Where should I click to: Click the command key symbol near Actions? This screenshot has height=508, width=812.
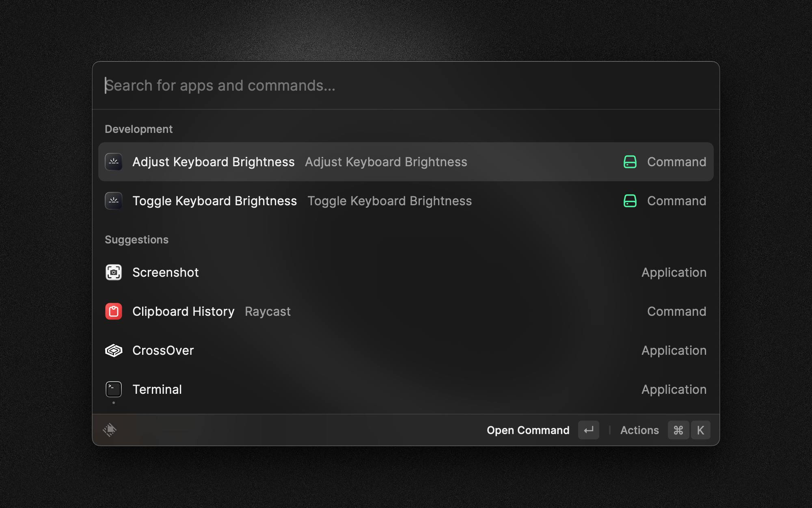click(x=678, y=430)
